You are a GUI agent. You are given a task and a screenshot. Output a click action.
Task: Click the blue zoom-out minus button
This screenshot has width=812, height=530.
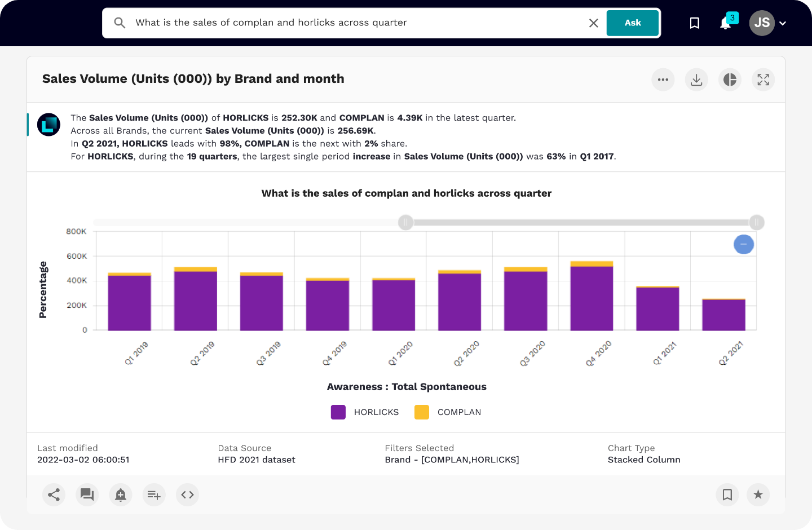click(x=744, y=244)
